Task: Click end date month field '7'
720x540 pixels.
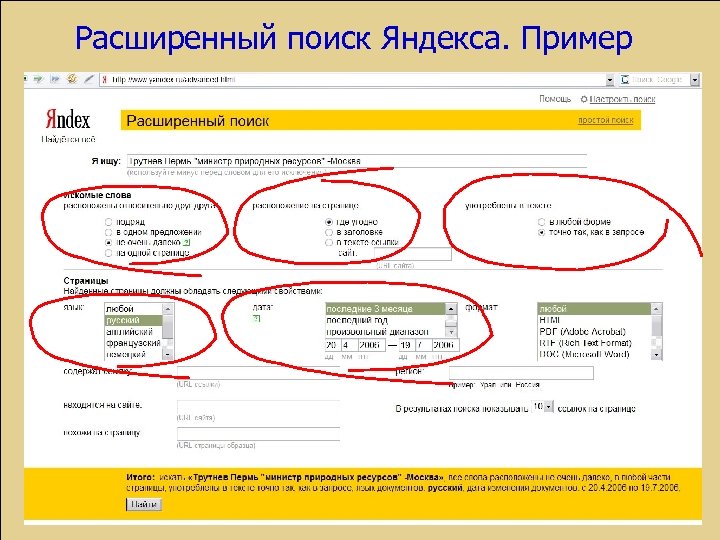Action: pyautogui.click(x=422, y=344)
